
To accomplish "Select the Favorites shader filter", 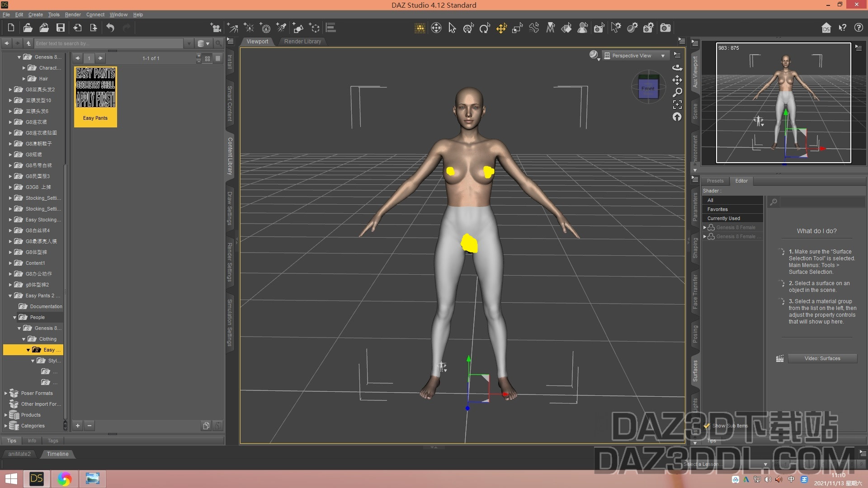I will click(732, 209).
